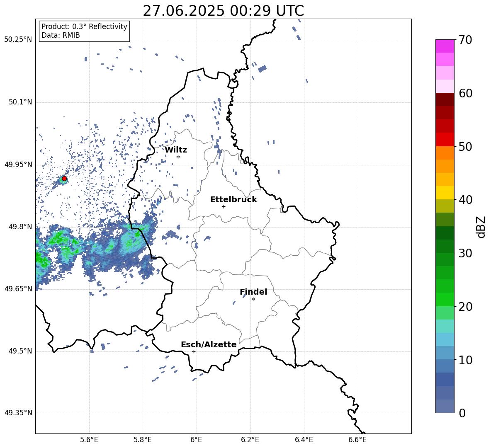Click the Ettelbruck station cross marker

click(x=224, y=206)
